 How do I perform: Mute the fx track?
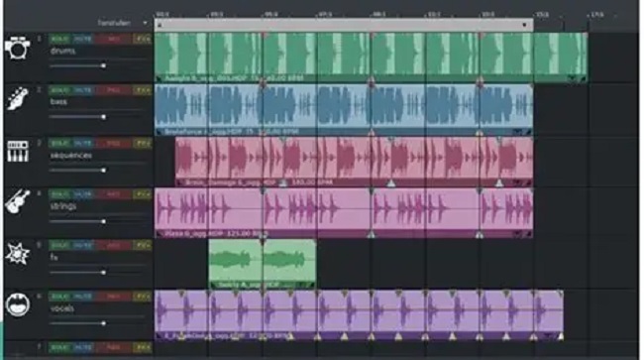point(82,245)
